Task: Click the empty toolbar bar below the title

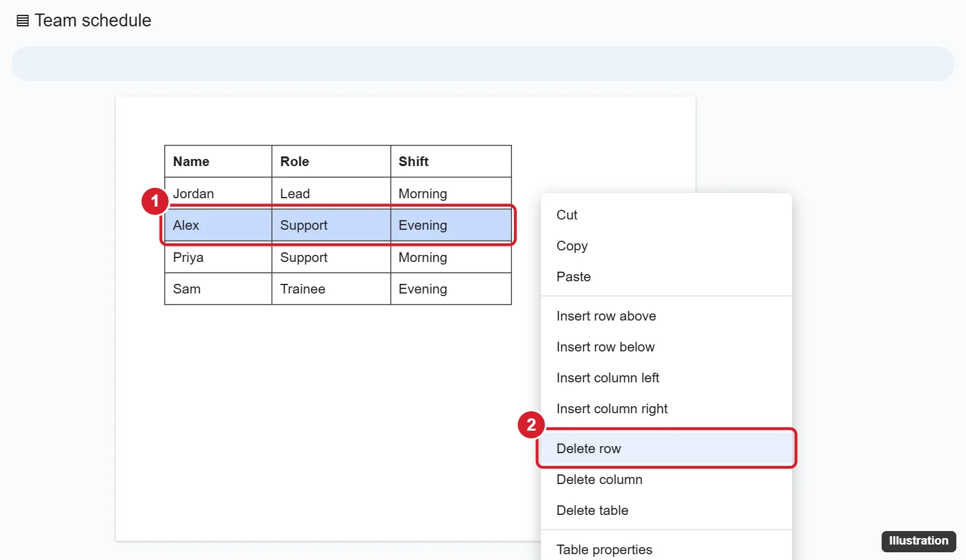Action: coord(483,64)
